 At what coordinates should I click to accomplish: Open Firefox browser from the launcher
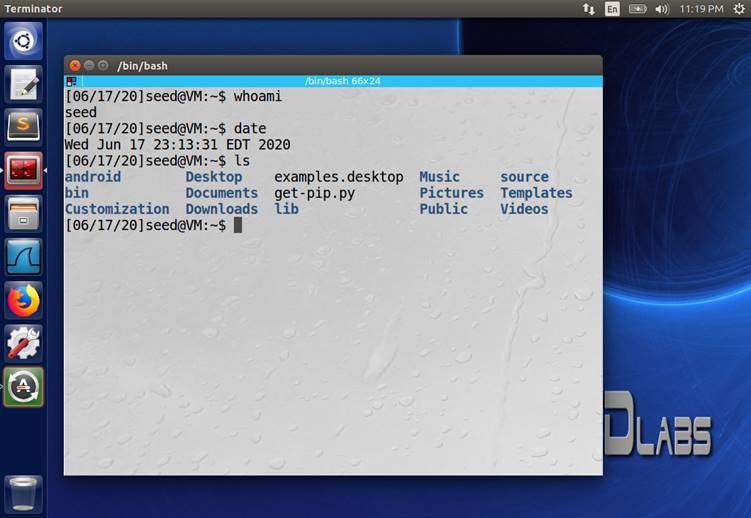click(x=23, y=300)
